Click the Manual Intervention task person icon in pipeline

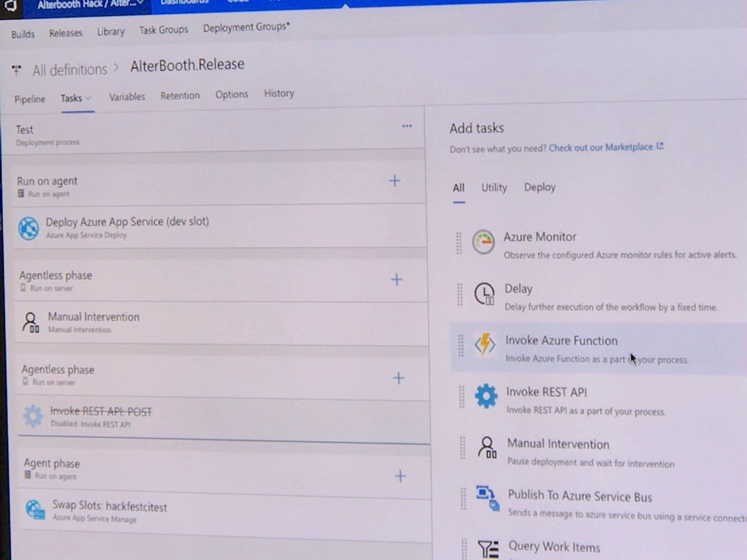(31, 322)
